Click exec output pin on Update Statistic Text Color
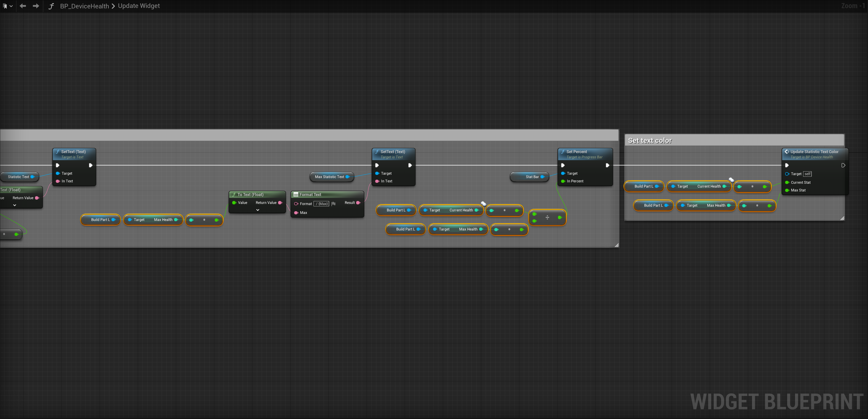 tap(843, 165)
